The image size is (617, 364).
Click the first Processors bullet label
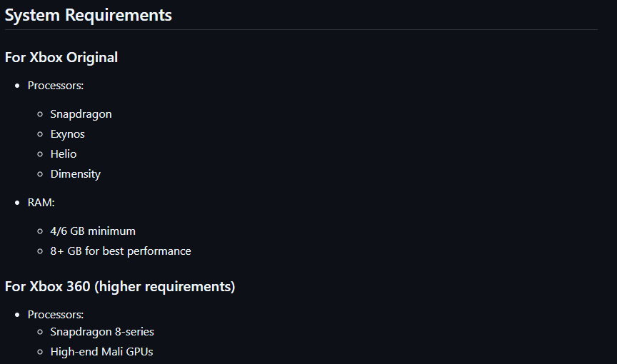point(56,86)
